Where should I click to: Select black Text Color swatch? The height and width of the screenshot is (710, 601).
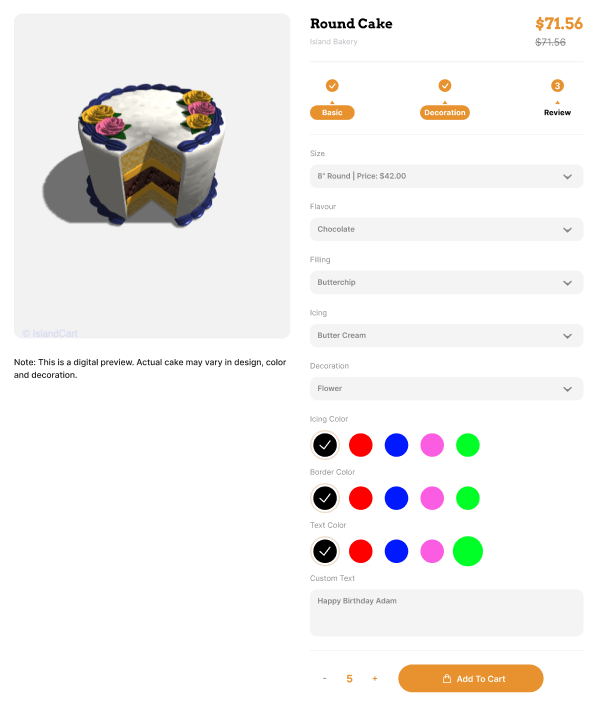325,551
